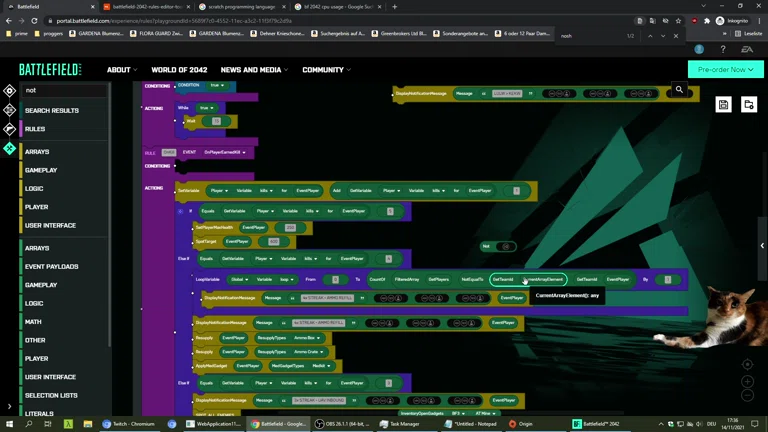Image resolution: width=768 pixels, height=432 pixels.
Task: Go to next find result
Action: 663,36
